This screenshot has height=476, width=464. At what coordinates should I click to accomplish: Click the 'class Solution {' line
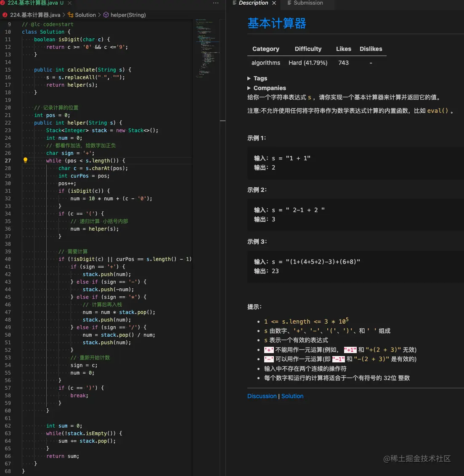(46, 32)
